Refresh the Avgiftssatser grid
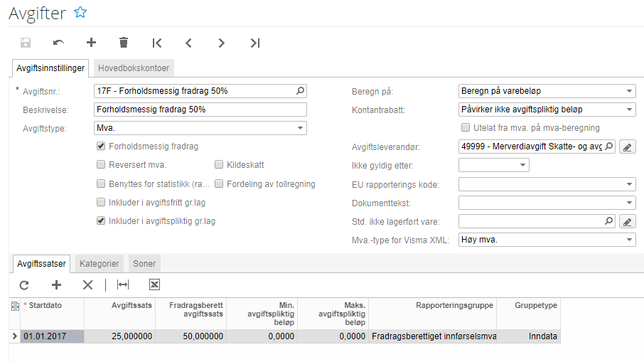 (x=24, y=284)
